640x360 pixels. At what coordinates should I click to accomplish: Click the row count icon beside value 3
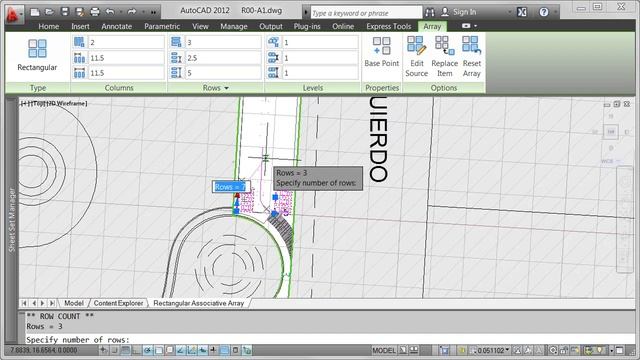pyautogui.click(x=176, y=42)
